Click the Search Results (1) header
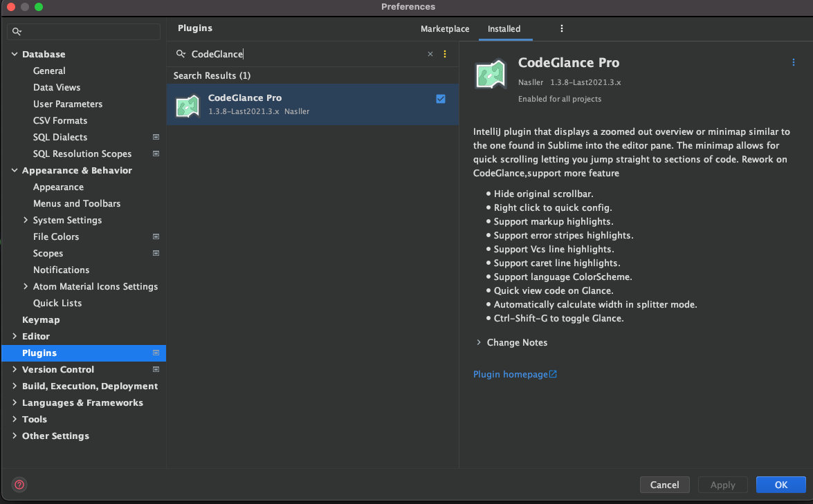The width and height of the screenshot is (813, 504). (212, 75)
